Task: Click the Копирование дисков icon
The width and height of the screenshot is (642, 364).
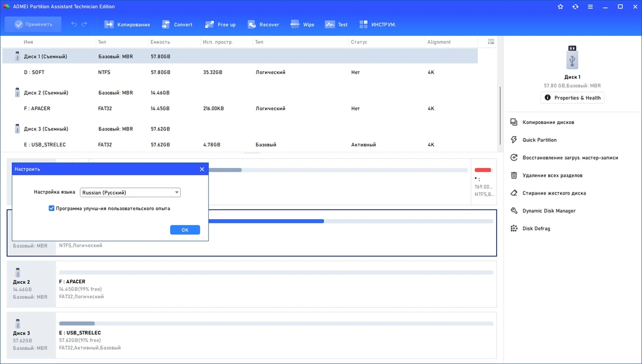Action: point(514,122)
